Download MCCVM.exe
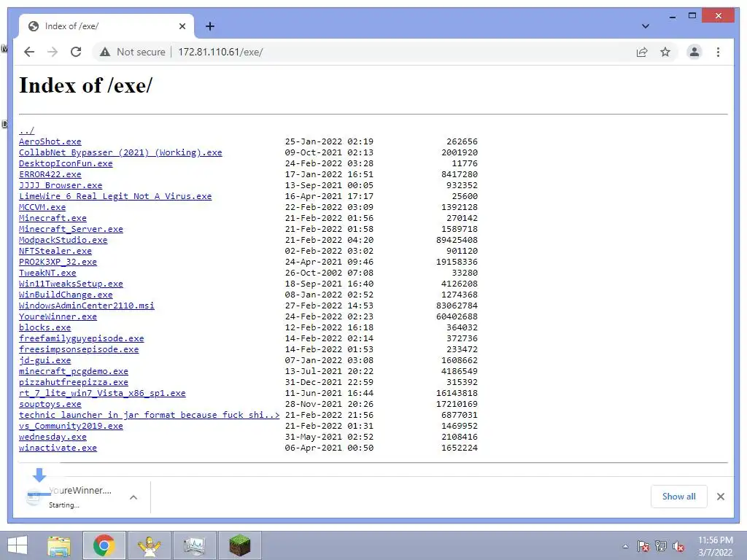 pyautogui.click(x=42, y=207)
